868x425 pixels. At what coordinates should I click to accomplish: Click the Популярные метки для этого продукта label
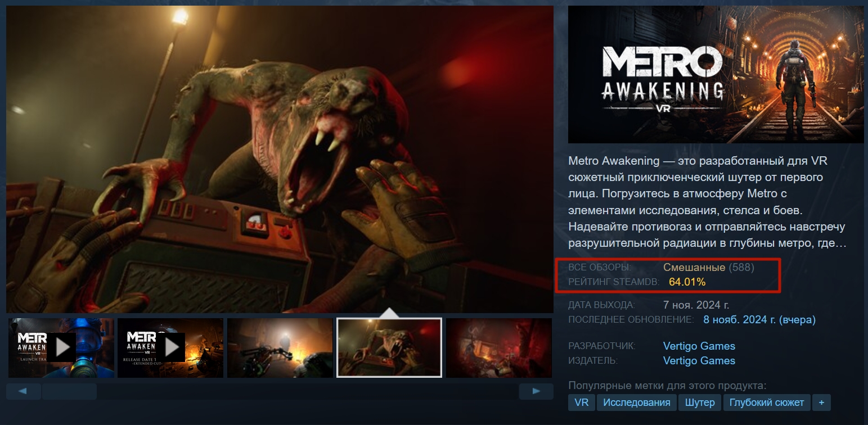click(x=667, y=386)
